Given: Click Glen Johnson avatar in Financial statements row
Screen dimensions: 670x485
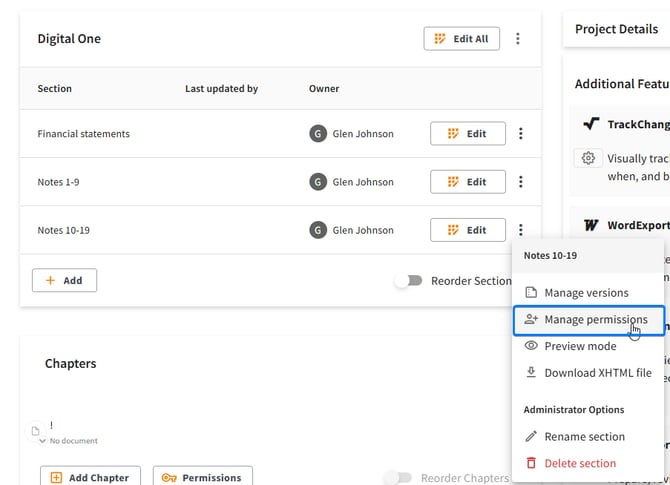Looking at the screenshot, I should (318, 134).
